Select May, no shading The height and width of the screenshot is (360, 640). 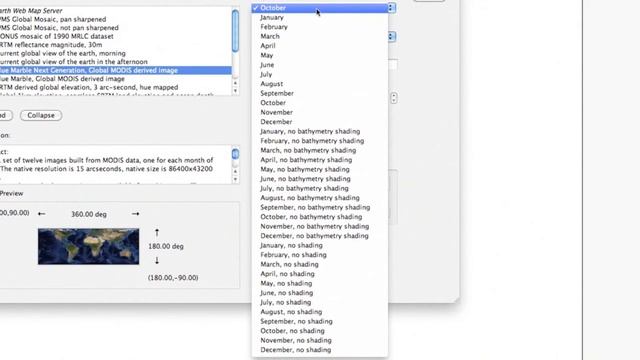(x=320, y=283)
